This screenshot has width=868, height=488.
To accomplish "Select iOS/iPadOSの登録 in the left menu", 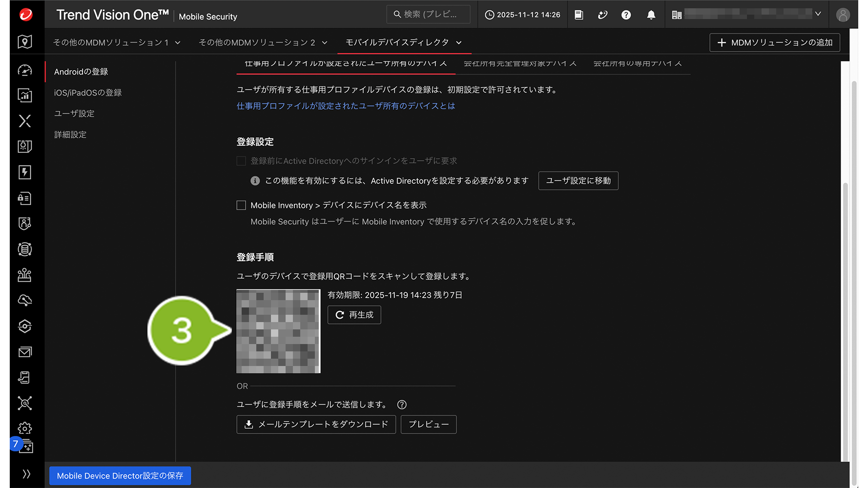I will (x=88, y=93).
